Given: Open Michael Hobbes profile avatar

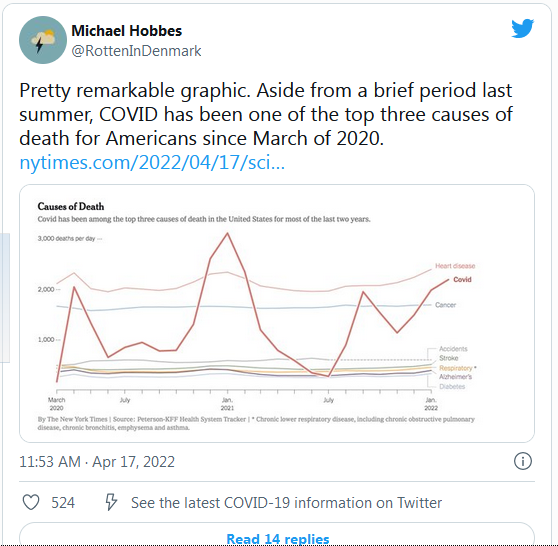Looking at the screenshot, I should [x=43, y=40].
